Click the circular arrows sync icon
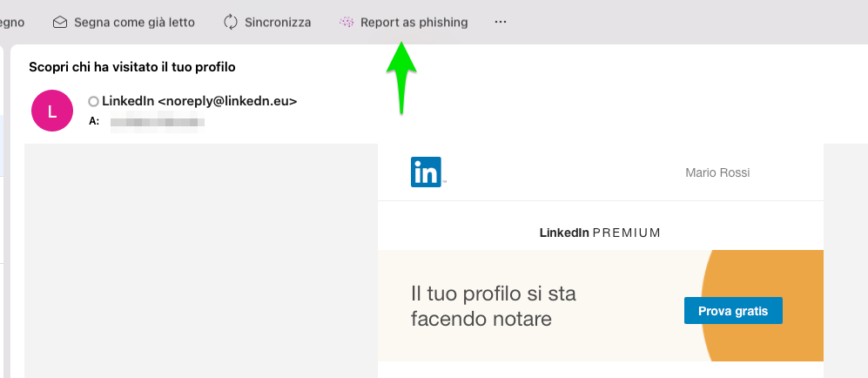This screenshot has width=868, height=378. click(x=231, y=22)
